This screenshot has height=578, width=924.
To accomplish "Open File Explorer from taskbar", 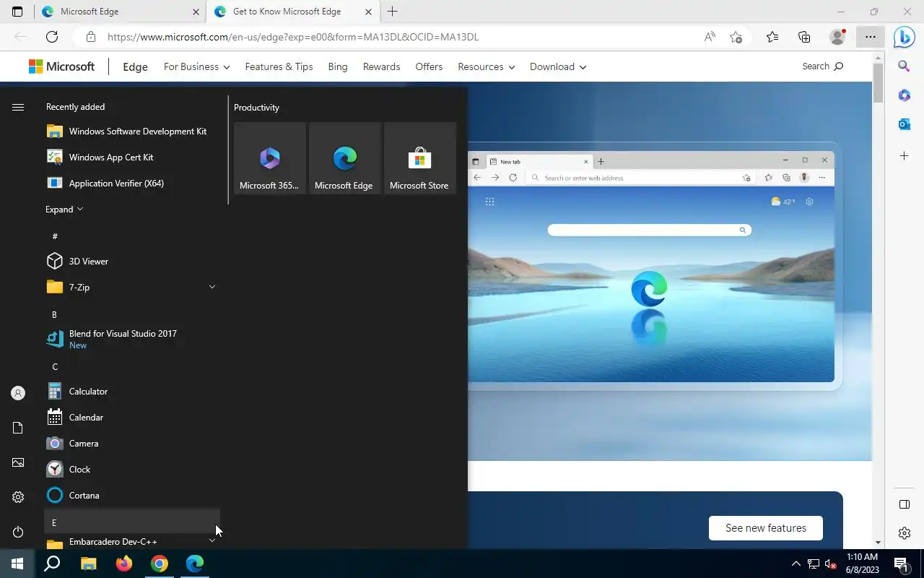I will point(88,564).
